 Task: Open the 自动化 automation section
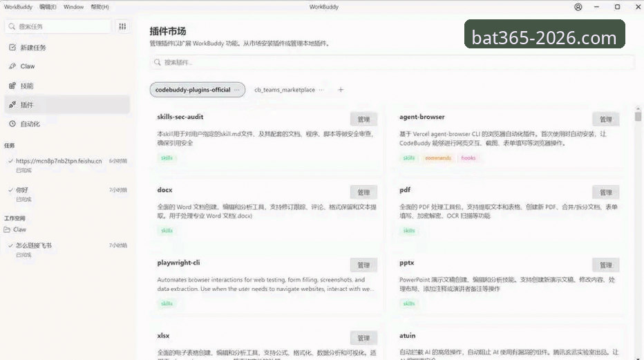[x=67, y=124]
